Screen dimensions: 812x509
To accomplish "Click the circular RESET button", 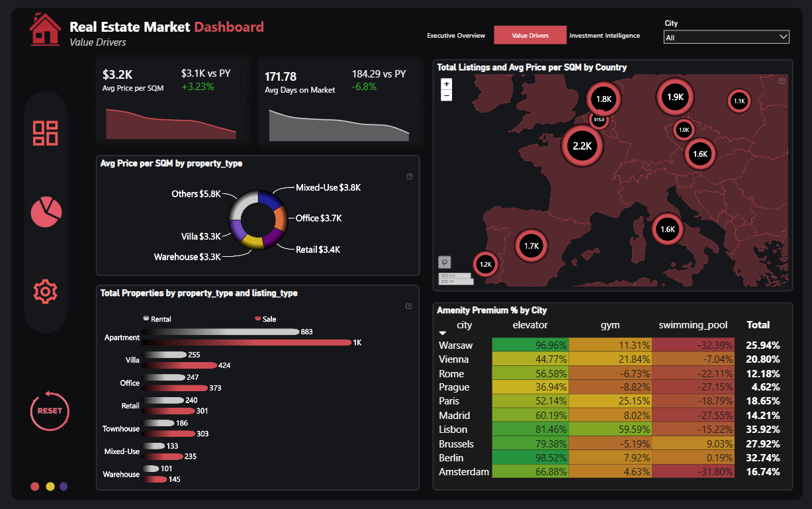I will pyautogui.click(x=50, y=410).
